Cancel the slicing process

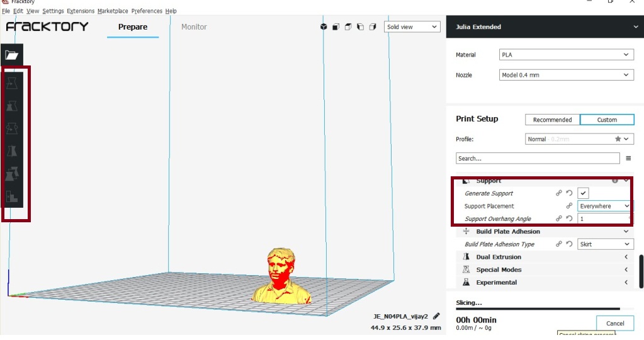pos(615,323)
